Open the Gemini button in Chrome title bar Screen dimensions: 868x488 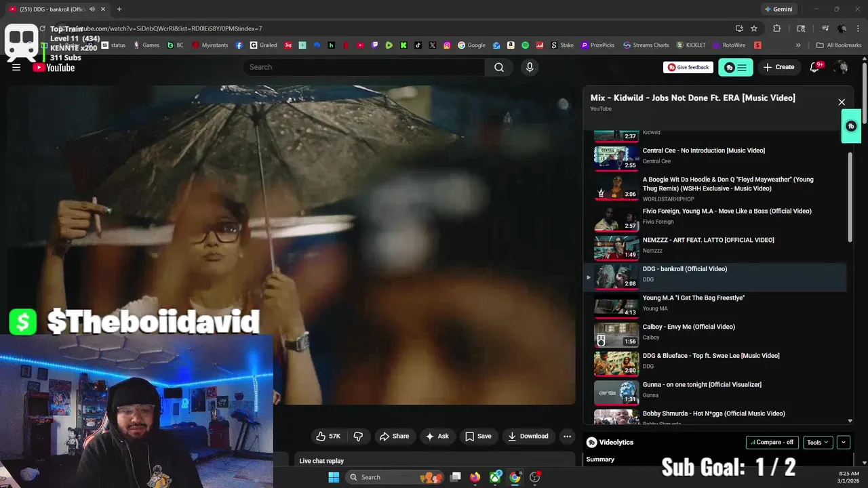[778, 9]
